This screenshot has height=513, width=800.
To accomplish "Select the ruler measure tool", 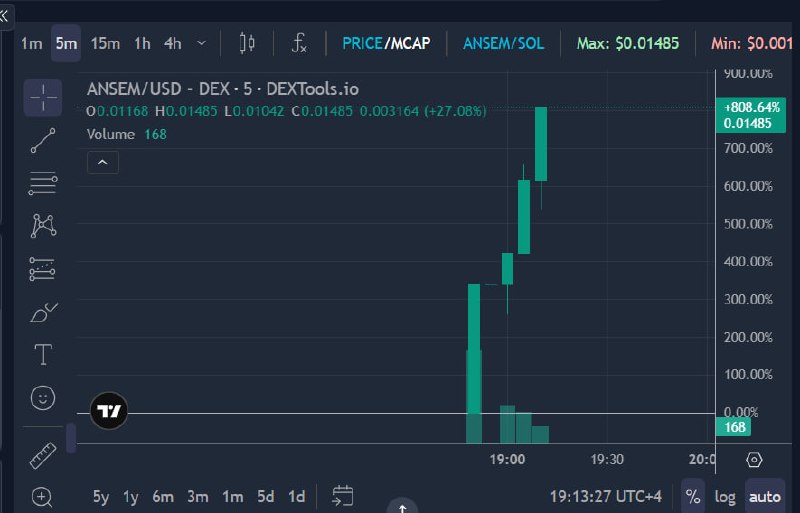I will [43, 455].
